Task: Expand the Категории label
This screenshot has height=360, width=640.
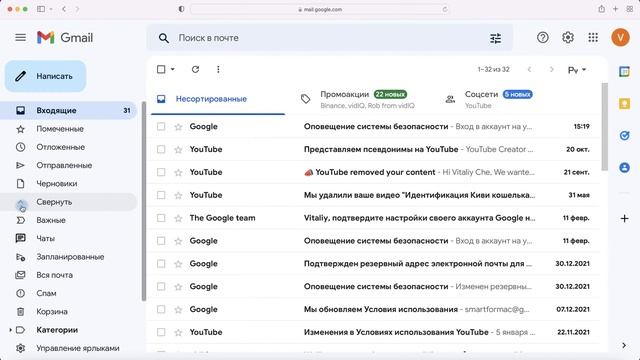Action: (x=10, y=330)
